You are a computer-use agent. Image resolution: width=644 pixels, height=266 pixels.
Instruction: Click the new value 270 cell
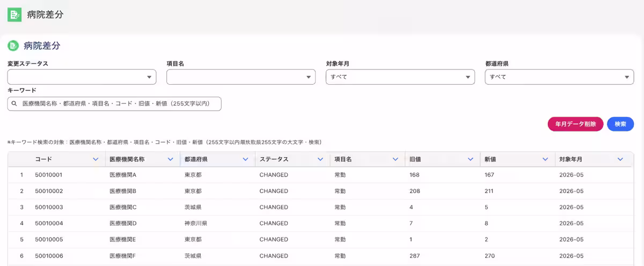pyautogui.click(x=489, y=256)
